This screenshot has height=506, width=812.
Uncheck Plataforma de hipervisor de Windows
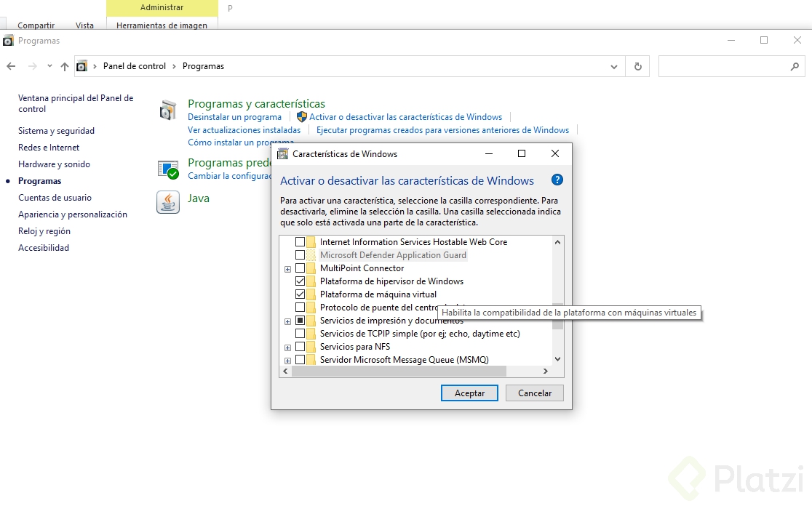300,281
